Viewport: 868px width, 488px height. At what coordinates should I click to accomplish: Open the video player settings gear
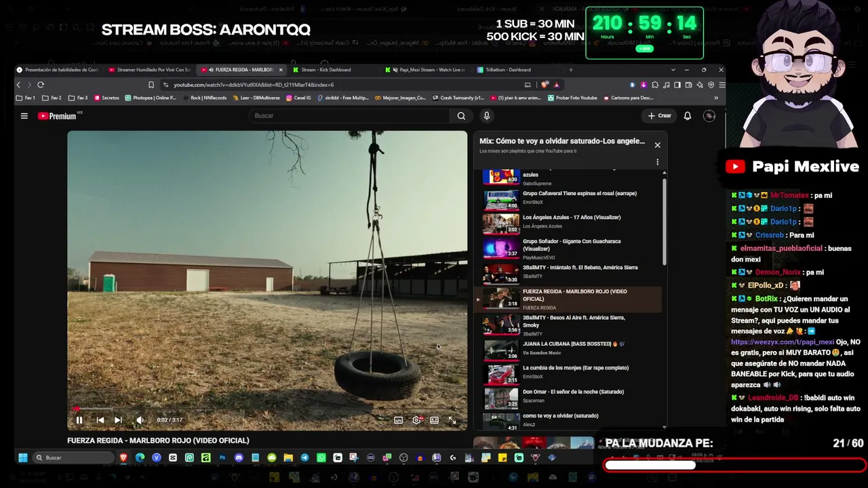416,420
